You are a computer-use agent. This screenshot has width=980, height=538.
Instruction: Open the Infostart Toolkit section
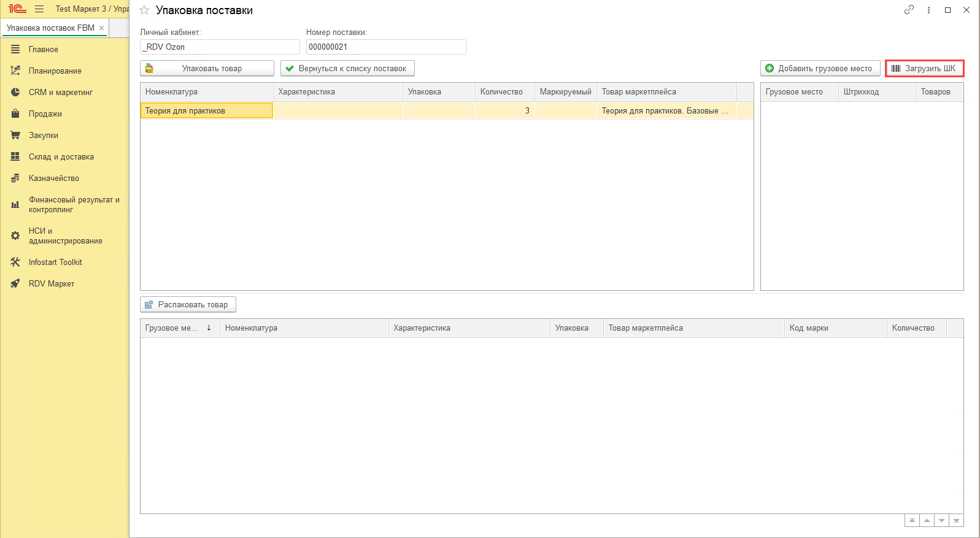[x=55, y=263]
